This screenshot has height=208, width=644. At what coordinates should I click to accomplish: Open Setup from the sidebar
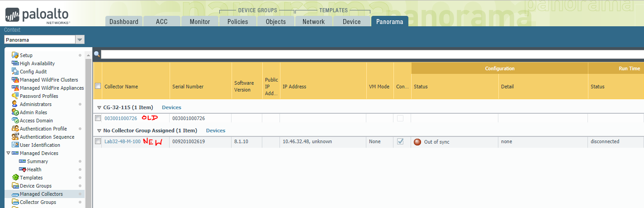[26, 55]
